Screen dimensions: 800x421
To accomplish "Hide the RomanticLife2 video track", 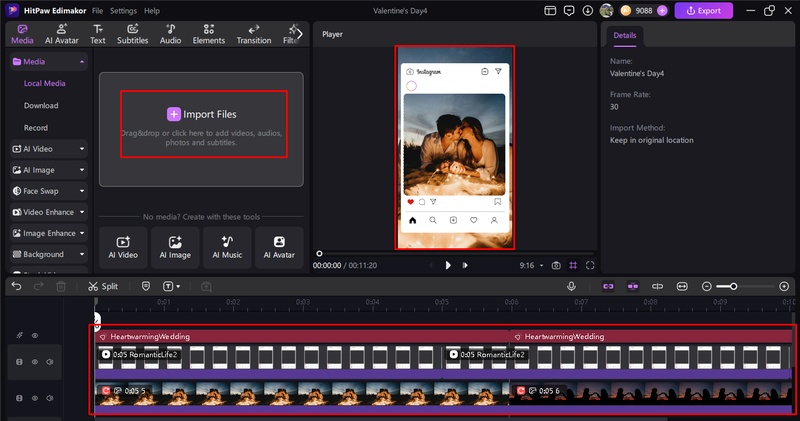I will pyautogui.click(x=35, y=362).
